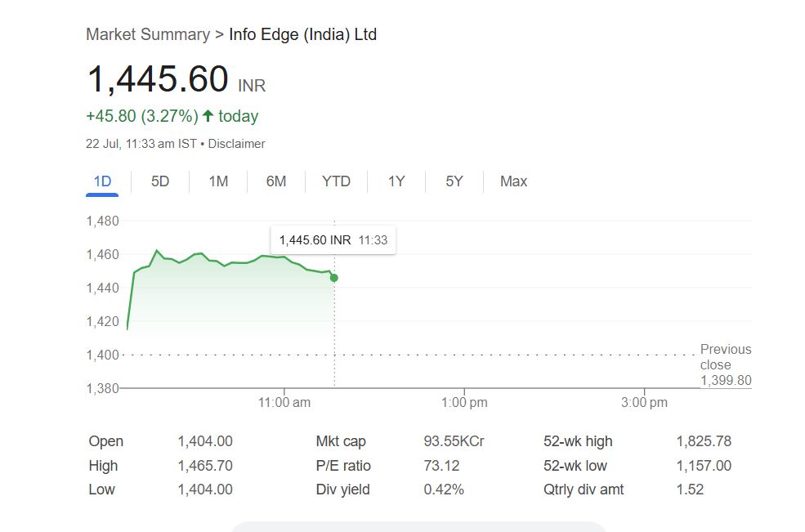The image size is (805, 532).
Task: View the 5Y price history tab
Action: click(454, 181)
